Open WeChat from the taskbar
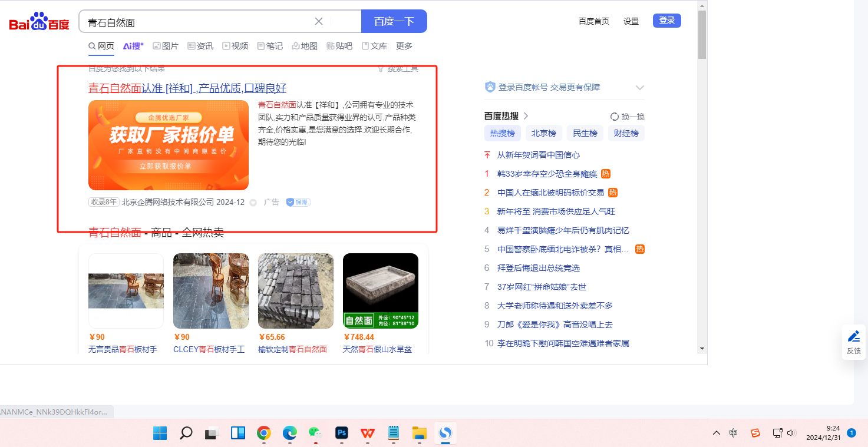 point(315,433)
